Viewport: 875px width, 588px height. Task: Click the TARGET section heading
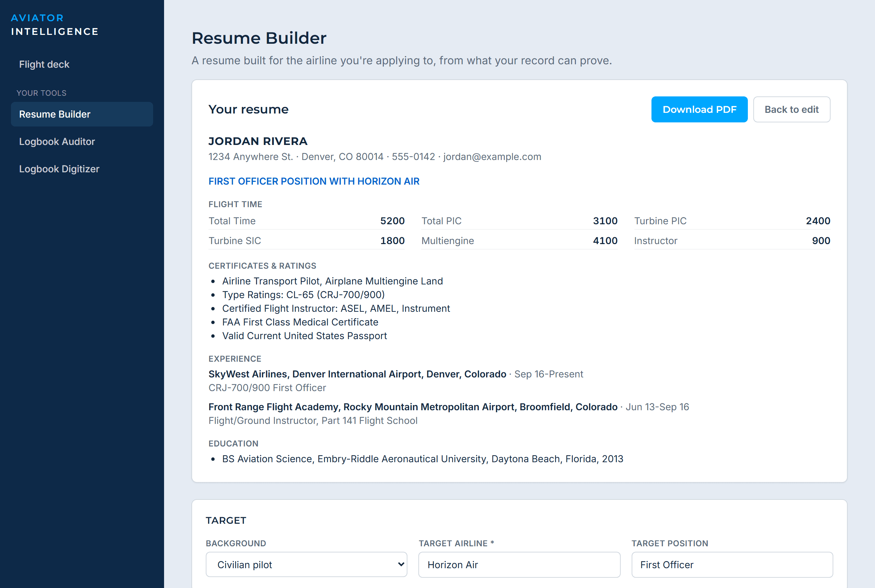click(226, 520)
